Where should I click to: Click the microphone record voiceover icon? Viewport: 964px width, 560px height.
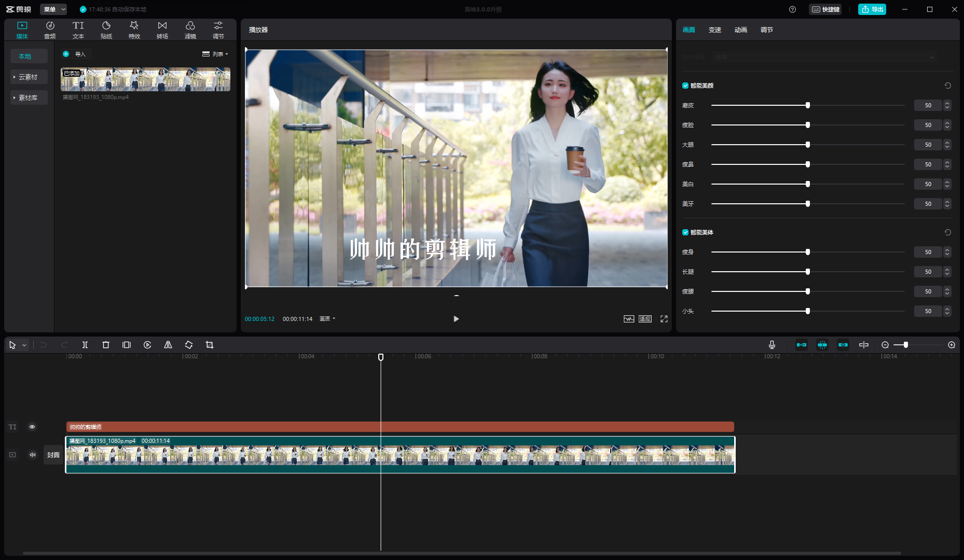[x=772, y=345]
